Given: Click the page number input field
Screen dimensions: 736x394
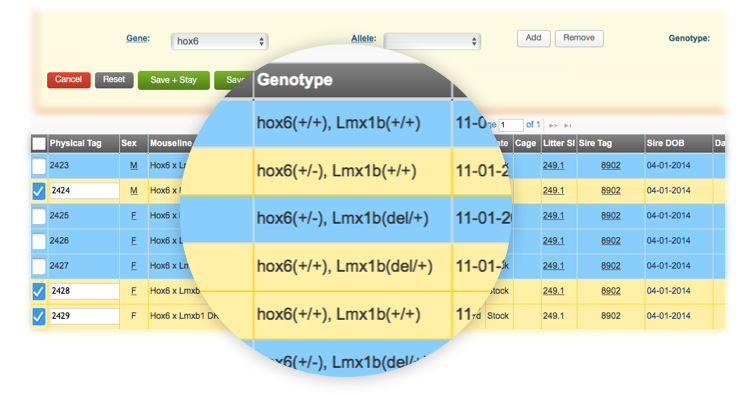Looking at the screenshot, I should (x=511, y=125).
